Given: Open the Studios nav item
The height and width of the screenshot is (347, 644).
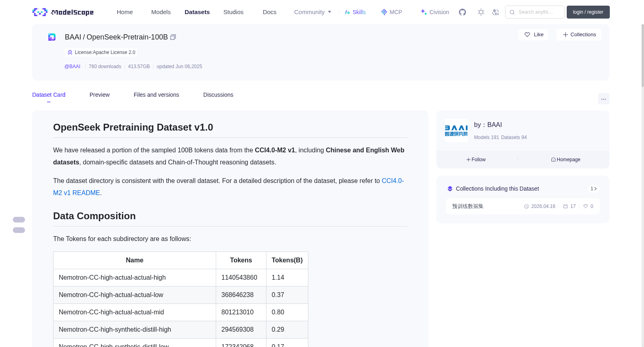Looking at the screenshot, I should [233, 12].
